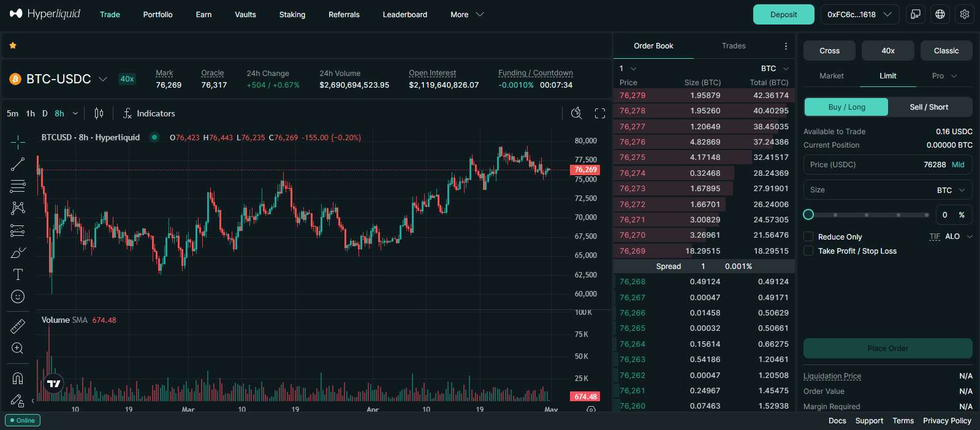Select the crosshair cursor tool
The image size is (980, 430).
tap(18, 142)
